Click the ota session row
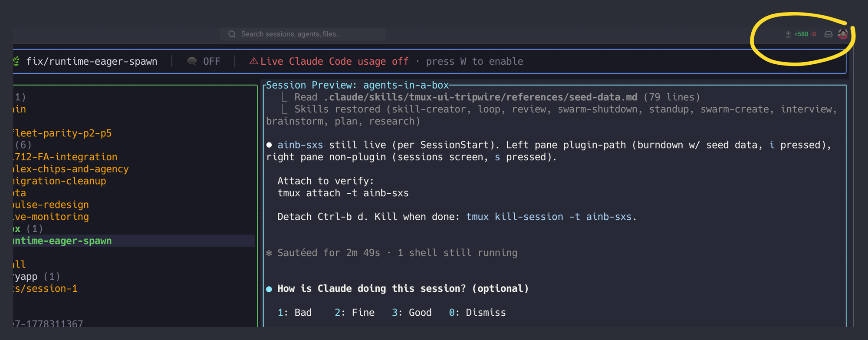 (x=20, y=193)
